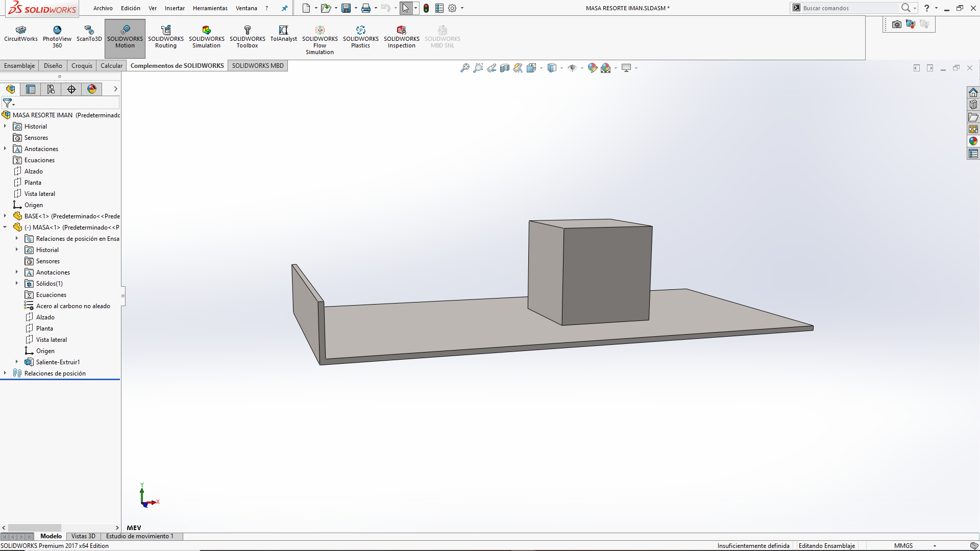This screenshot has width=980, height=551.
Task: Switch to the Croquis tab
Action: [82, 66]
